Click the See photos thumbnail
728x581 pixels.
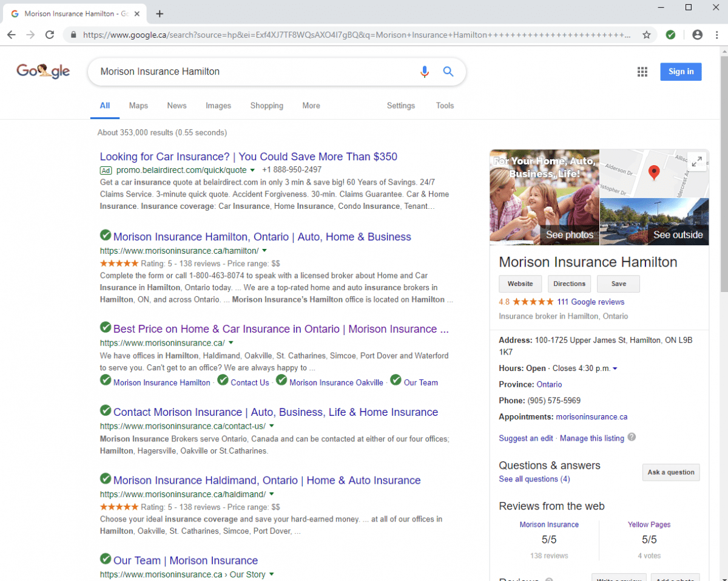click(544, 197)
